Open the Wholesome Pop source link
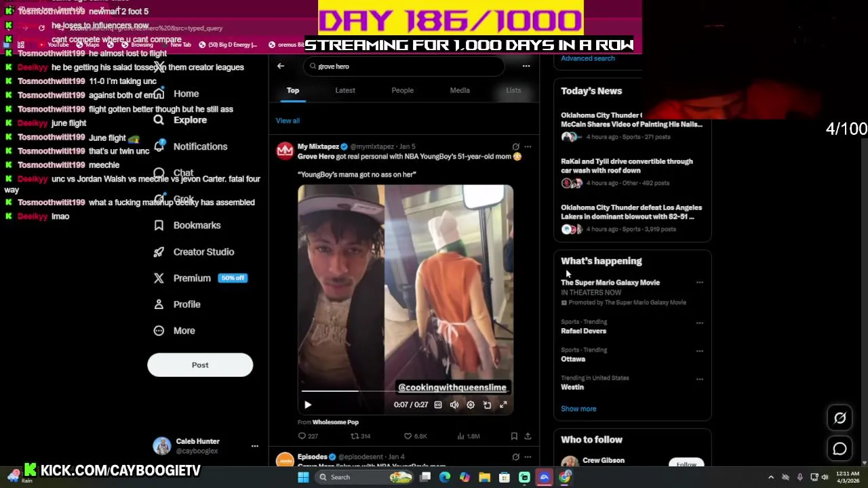 pyautogui.click(x=336, y=422)
